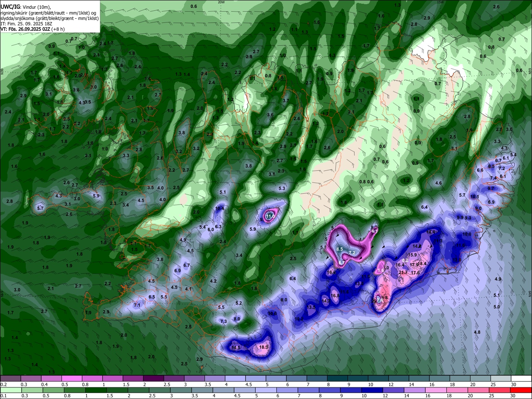The image size is (532, 399).
Task: Click the 'UWC/IG: Vindur (10m)' title text
Action: 26,7
